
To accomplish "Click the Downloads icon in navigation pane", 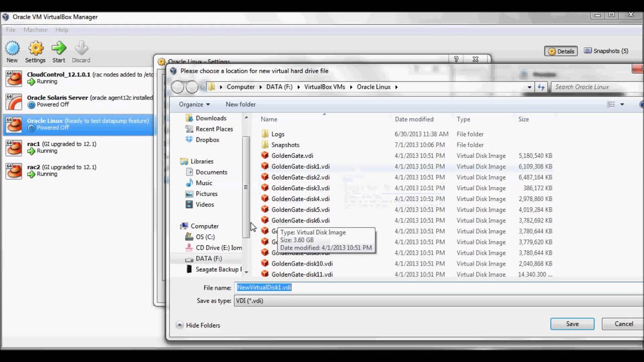I will pyautogui.click(x=189, y=118).
